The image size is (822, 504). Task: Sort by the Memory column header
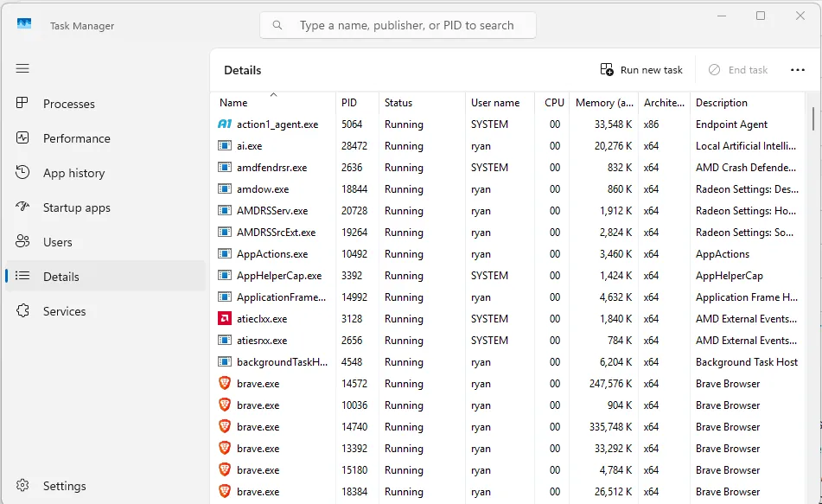[x=604, y=102]
